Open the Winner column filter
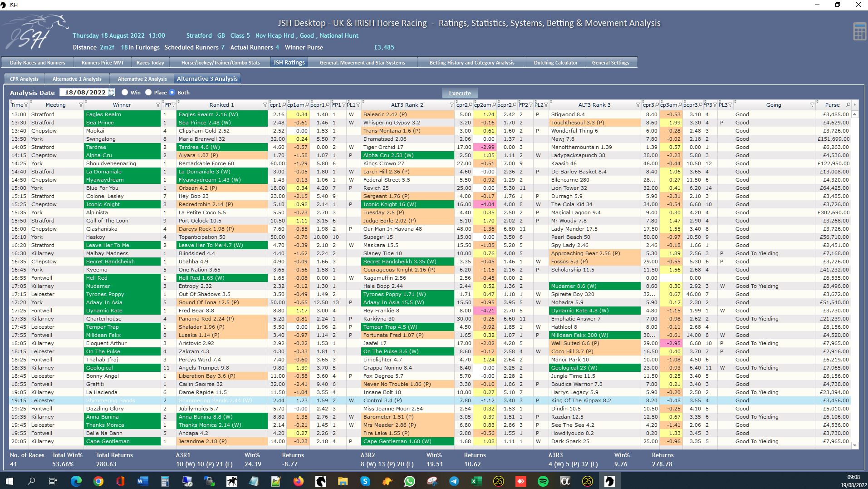 coord(158,105)
